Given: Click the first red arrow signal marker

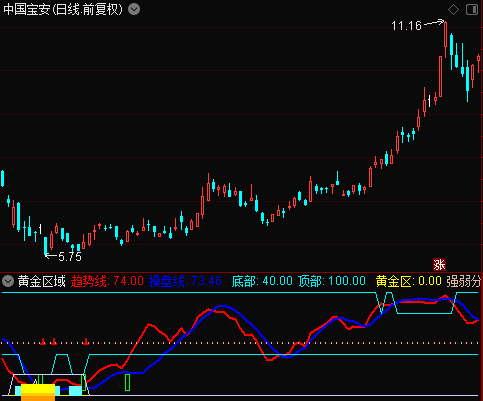Looking at the screenshot, I should click(x=43, y=341).
